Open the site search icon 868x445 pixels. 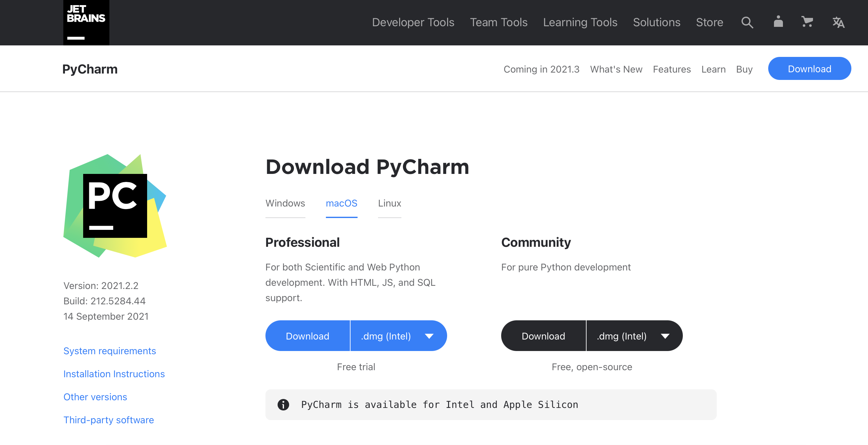coord(747,23)
